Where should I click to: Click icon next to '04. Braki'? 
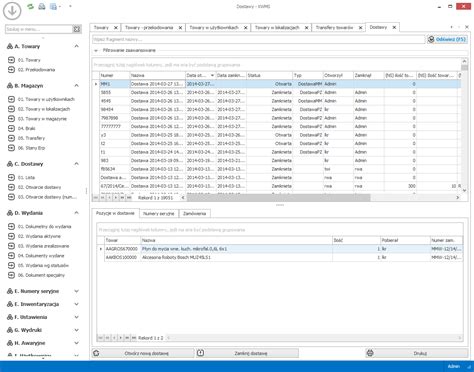point(11,128)
